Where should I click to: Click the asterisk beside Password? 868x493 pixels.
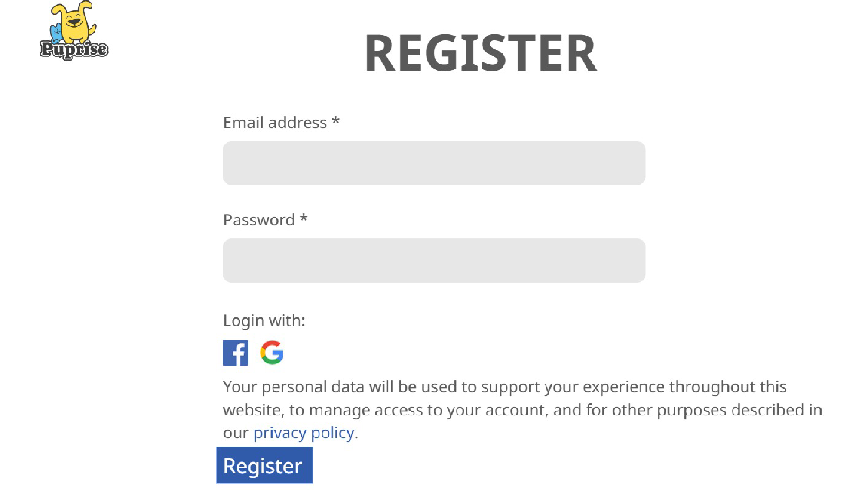point(303,219)
